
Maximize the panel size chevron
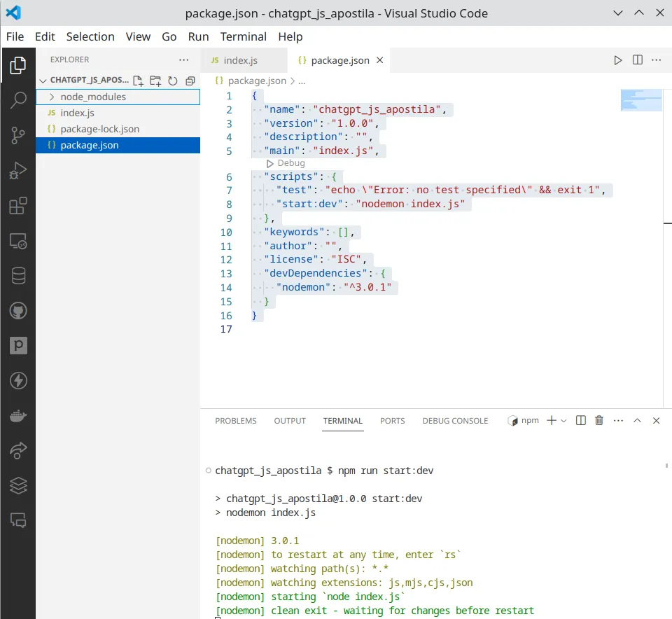click(x=637, y=421)
